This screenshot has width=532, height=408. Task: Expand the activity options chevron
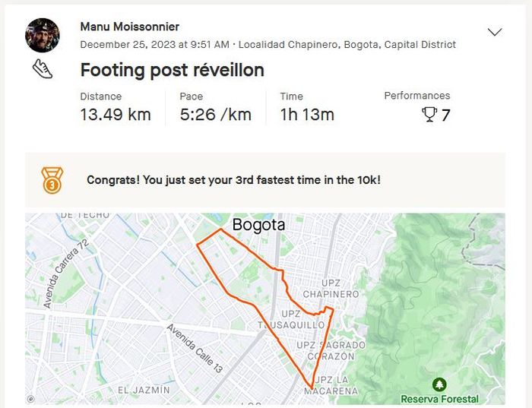(495, 32)
